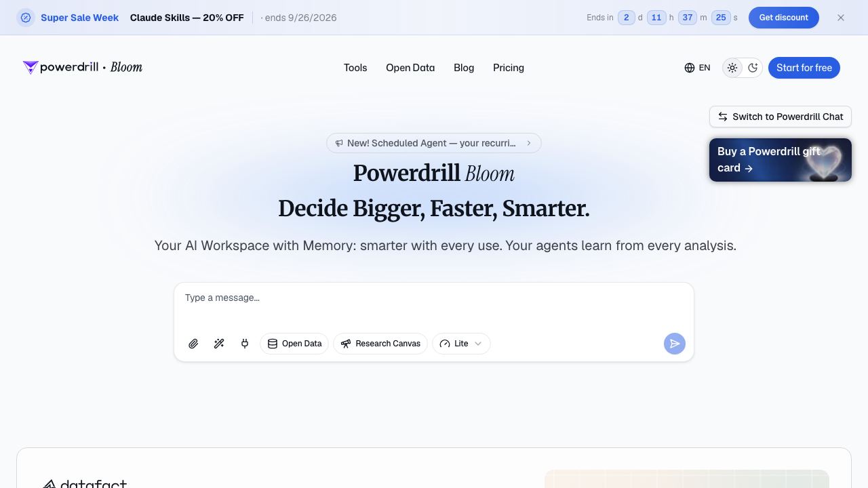Viewport: 868px width, 488px height.
Task: Click Switch to Powerdrill Chat
Action: point(781,117)
